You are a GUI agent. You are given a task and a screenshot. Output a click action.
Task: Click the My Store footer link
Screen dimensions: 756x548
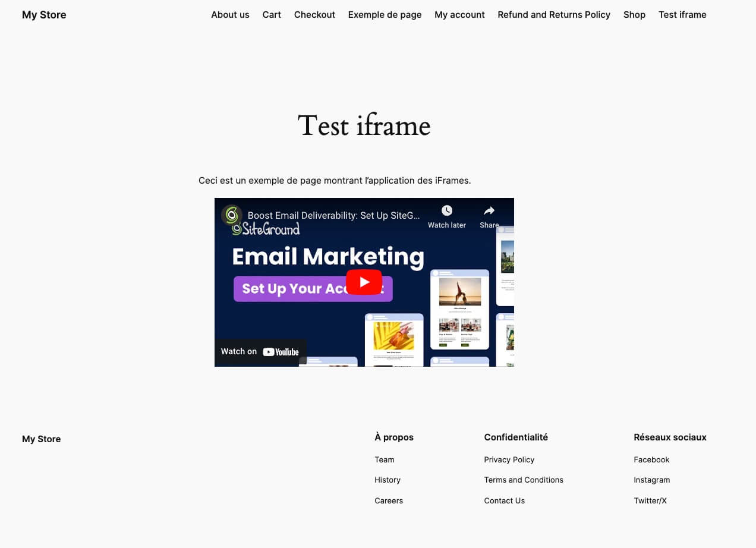[x=41, y=439]
